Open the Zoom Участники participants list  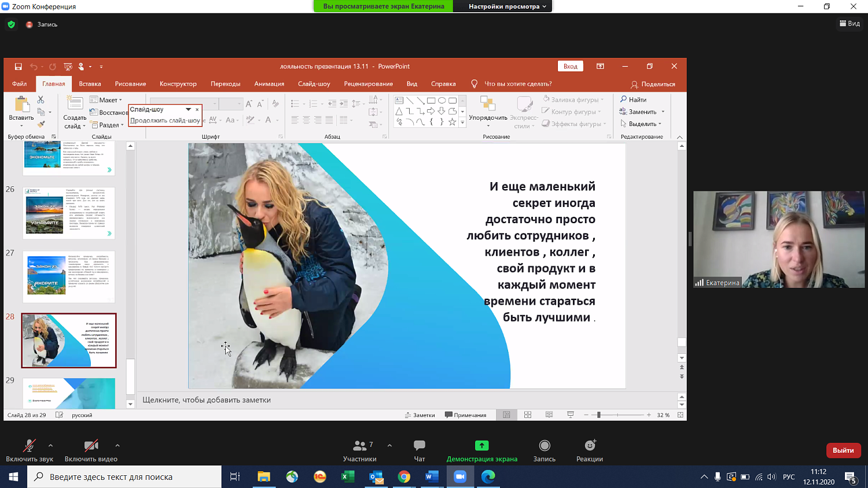pyautogui.click(x=360, y=451)
